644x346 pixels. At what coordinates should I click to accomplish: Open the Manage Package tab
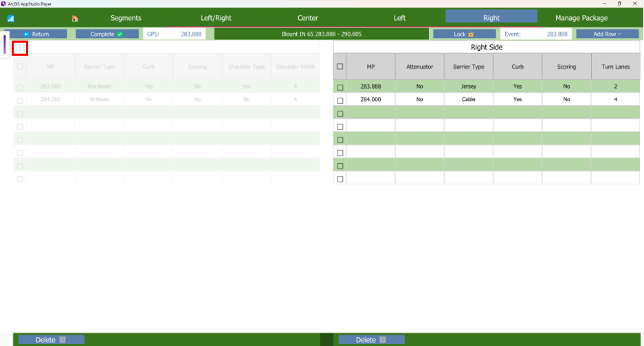coord(581,18)
